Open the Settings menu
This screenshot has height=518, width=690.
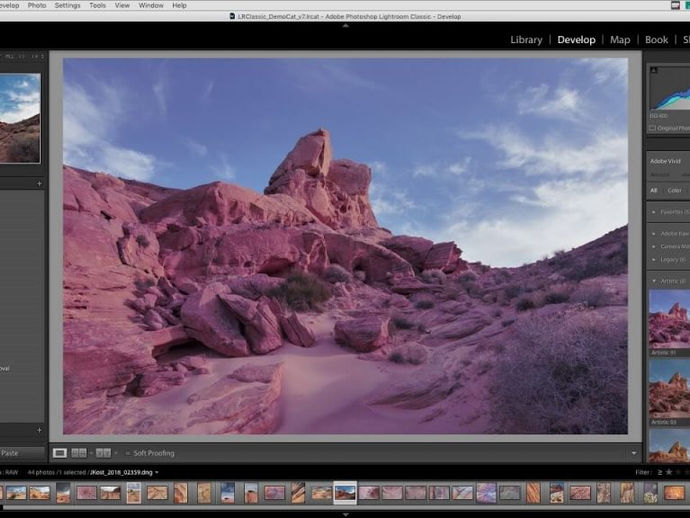[67, 5]
